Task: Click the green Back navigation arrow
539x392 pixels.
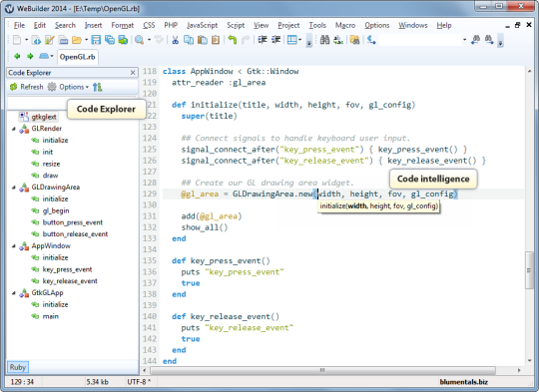Action: [17, 56]
